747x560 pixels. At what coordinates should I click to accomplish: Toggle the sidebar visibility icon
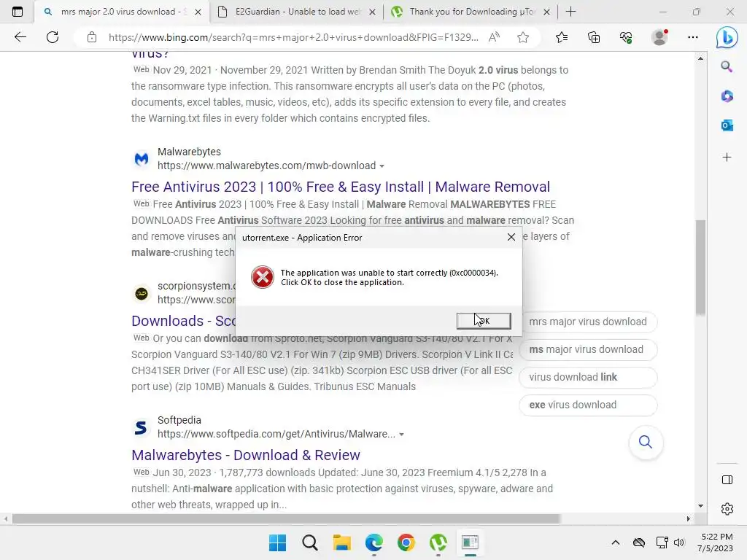click(x=727, y=480)
